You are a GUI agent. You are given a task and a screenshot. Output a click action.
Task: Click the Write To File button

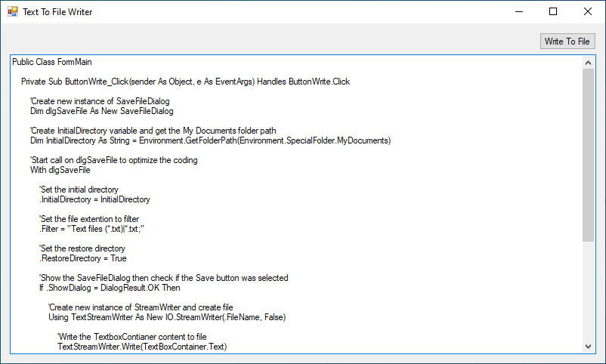click(x=567, y=42)
